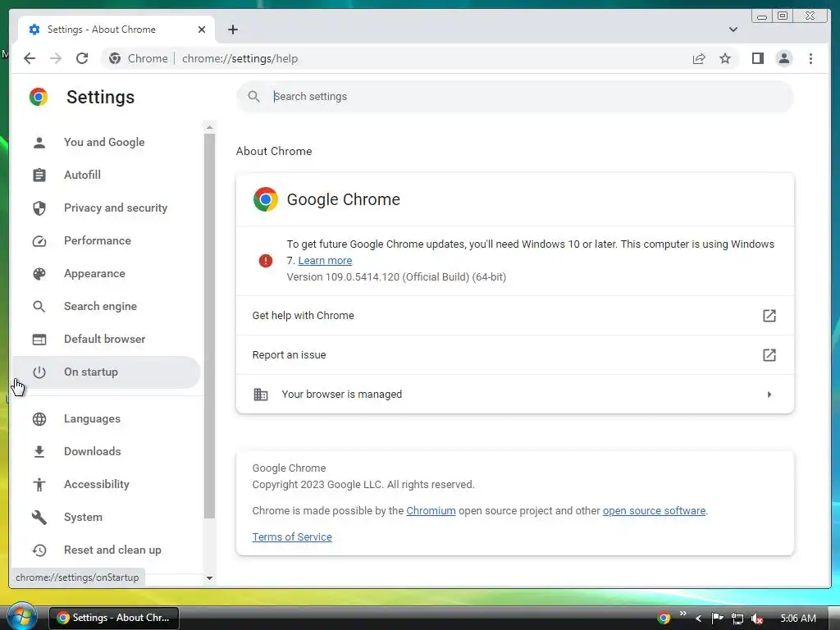Click the Chrome logo beside Settings title
The height and width of the screenshot is (630, 840).
click(39, 97)
